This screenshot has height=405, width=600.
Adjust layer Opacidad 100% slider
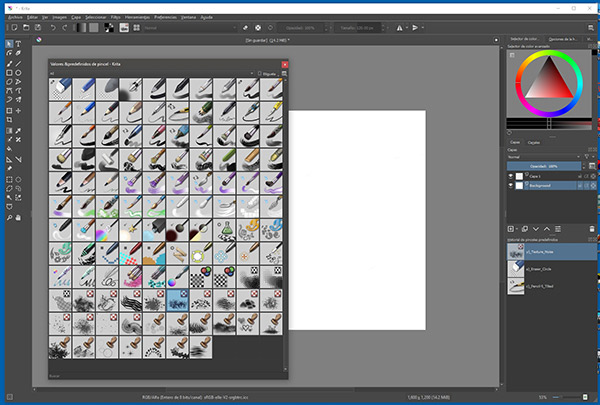544,166
